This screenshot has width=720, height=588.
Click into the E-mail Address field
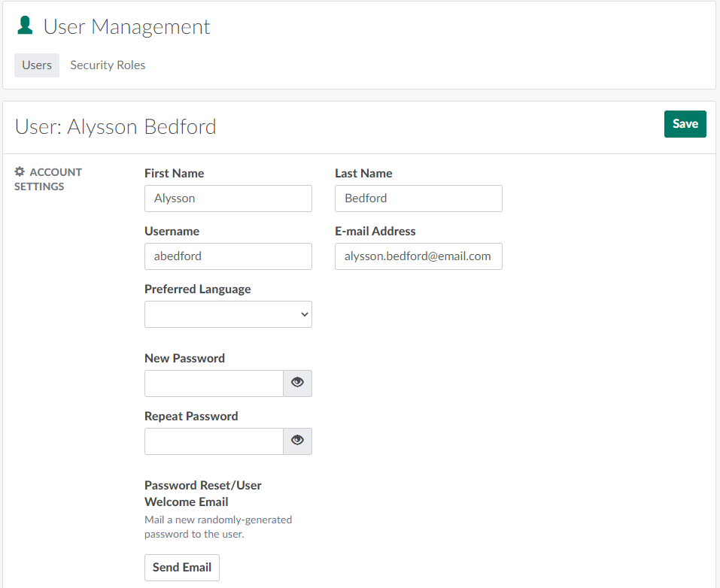pos(418,256)
